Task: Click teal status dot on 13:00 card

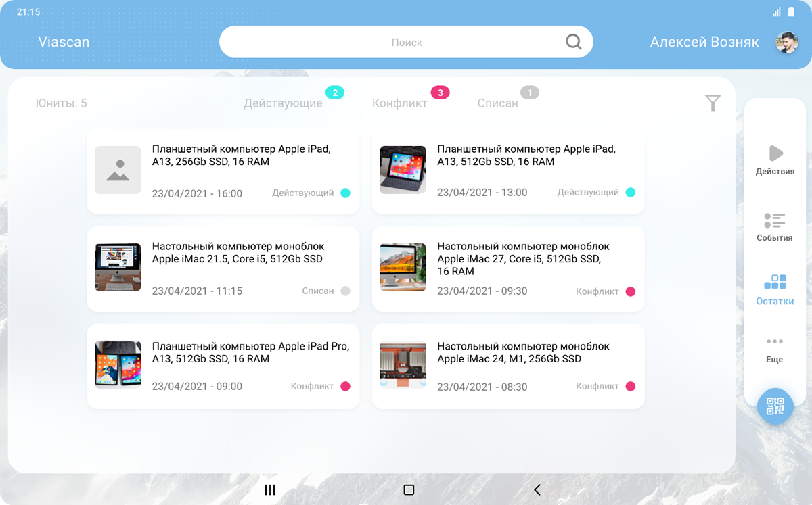Action: pyautogui.click(x=631, y=193)
